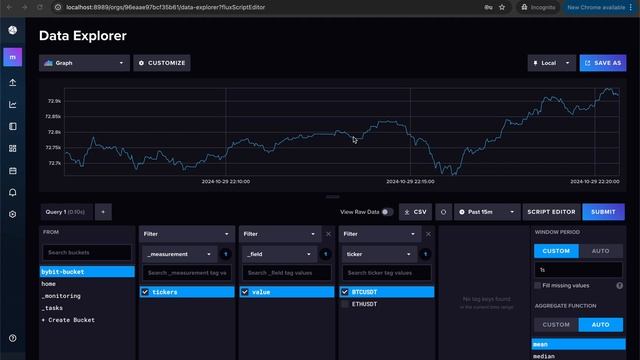
Task: Open the user avatar 'm' menu
Action: pos(13,57)
